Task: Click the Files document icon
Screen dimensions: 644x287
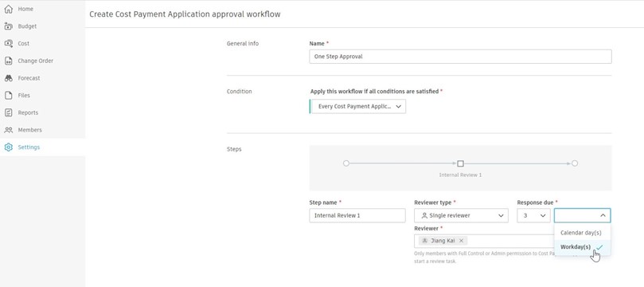Action: tap(8, 96)
